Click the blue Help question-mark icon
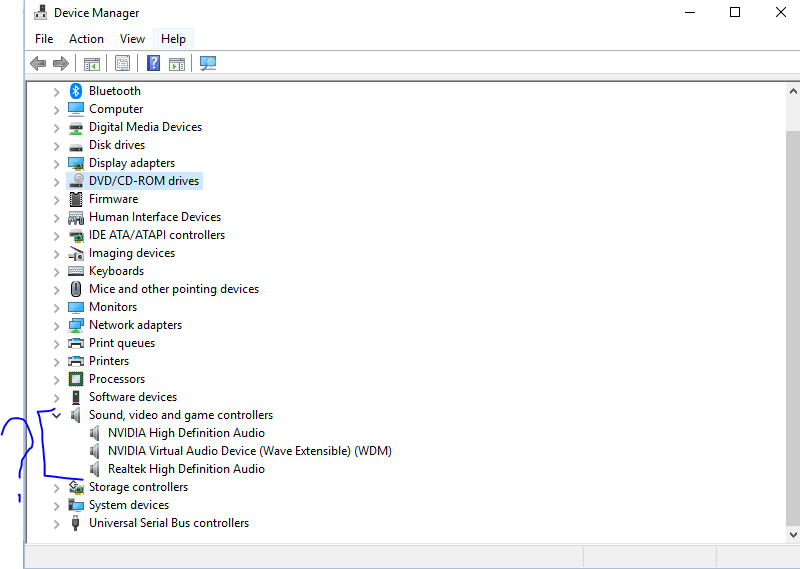800x569 pixels. point(154,63)
